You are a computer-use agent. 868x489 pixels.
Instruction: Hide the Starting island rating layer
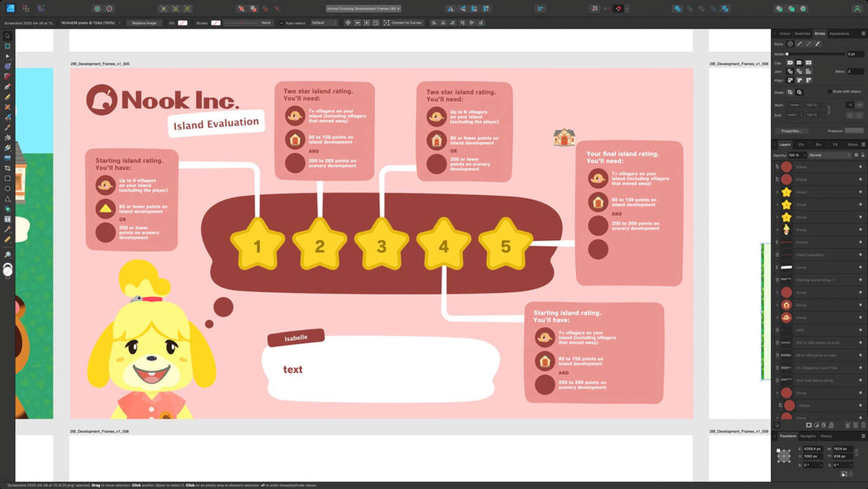(861, 280)
